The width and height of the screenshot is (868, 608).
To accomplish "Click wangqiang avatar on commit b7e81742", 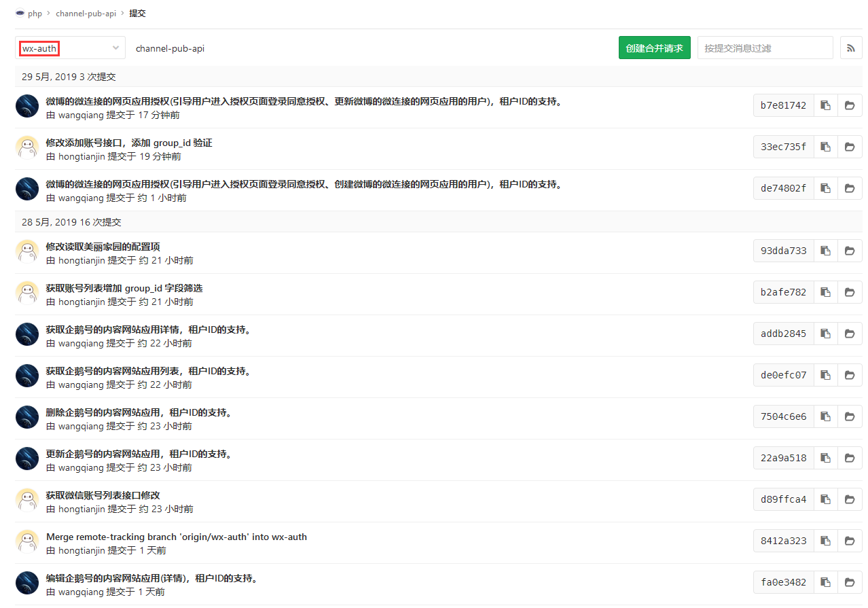I will [x=27, y=106].
